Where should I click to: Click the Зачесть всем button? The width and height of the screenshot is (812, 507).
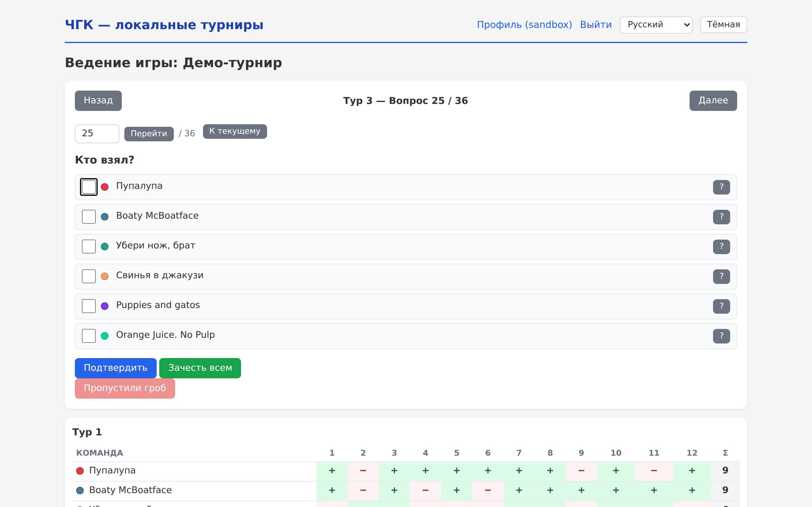(x=200, y=368)
